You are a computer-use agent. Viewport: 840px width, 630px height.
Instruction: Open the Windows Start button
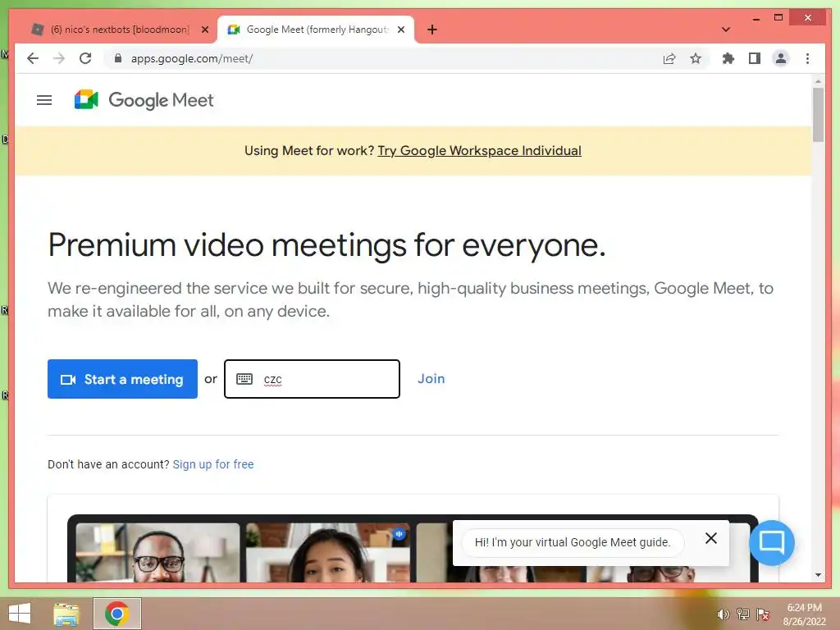coord(20,614)
